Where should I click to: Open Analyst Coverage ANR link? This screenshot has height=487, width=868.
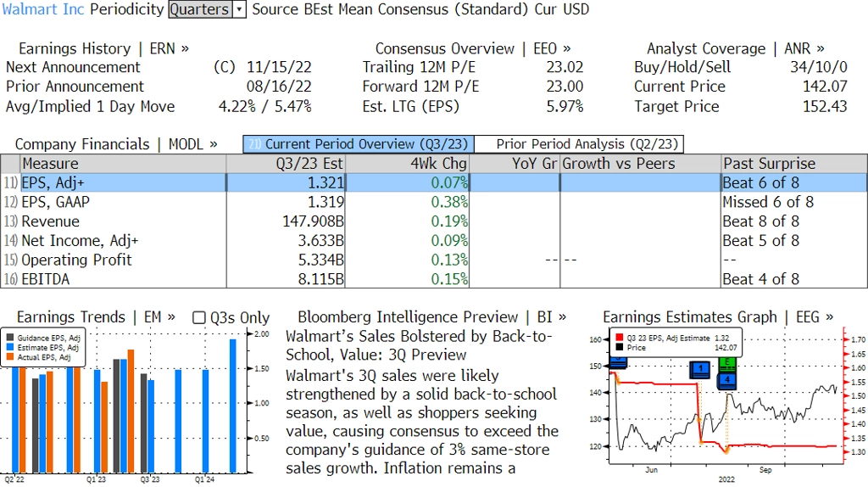pos(735,48)
